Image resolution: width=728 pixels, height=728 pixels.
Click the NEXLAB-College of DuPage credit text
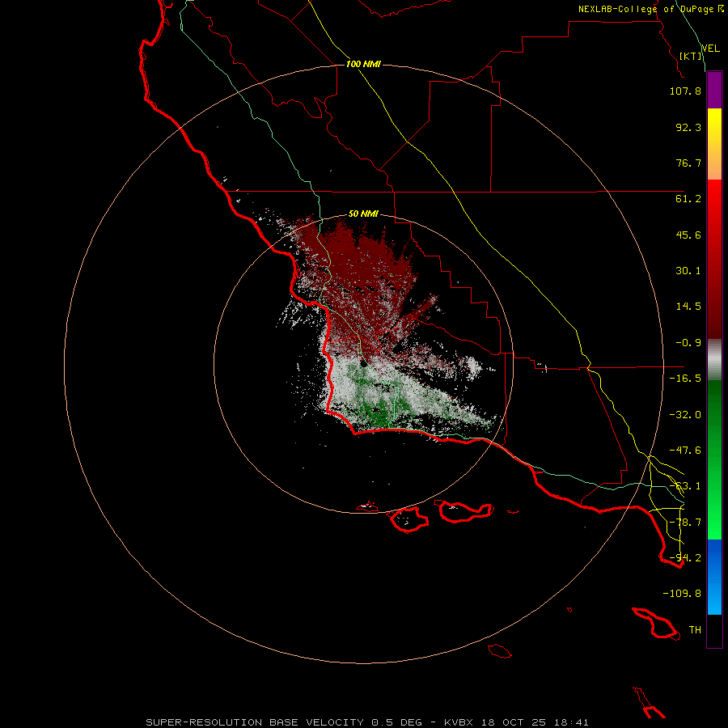click(651, 9)
